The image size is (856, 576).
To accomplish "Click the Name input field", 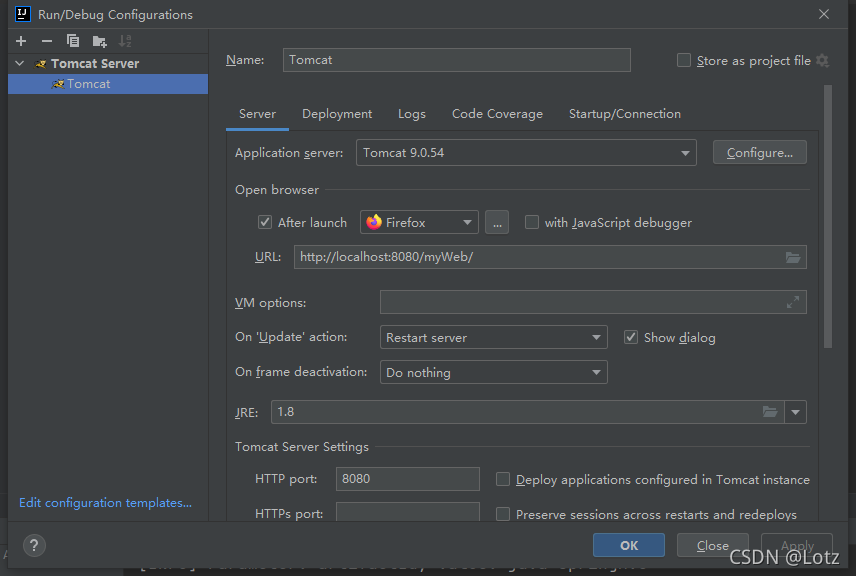I will pos(456,60).
